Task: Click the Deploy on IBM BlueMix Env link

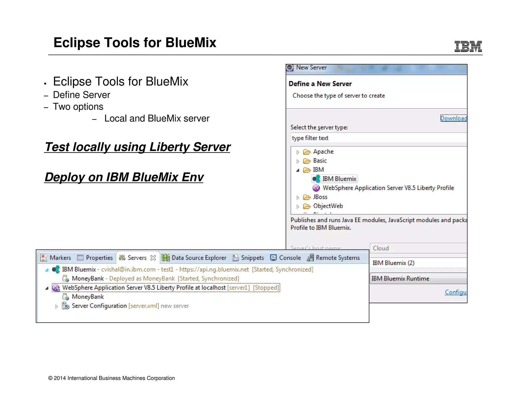Action: coord(124,177)
